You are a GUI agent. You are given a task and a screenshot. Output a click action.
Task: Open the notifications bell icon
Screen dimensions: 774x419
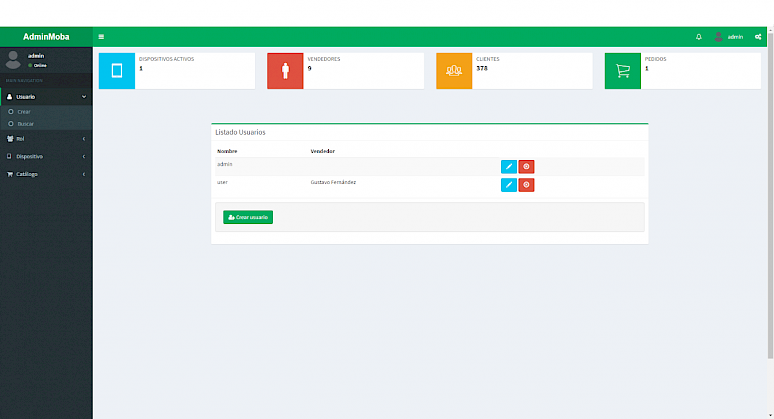(698, 37)
